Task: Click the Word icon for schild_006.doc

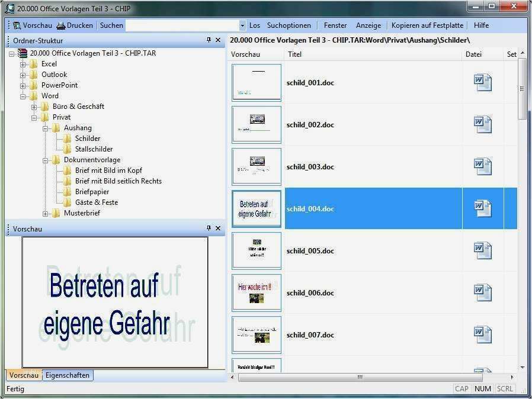Action: [483, 292]
